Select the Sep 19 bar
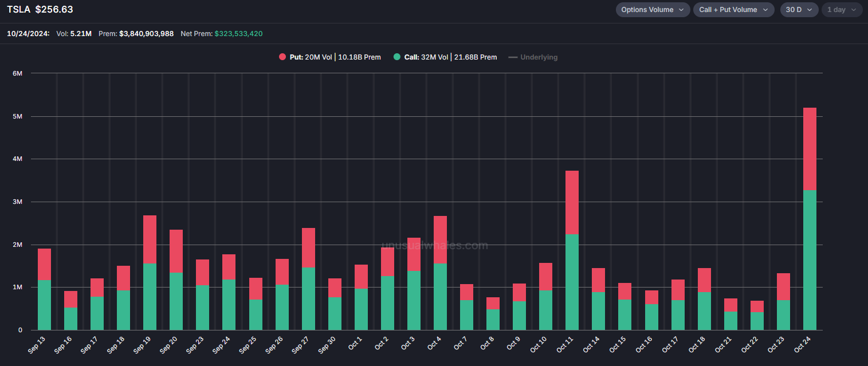Screen dimensions: 868x366 click(150, 273)
